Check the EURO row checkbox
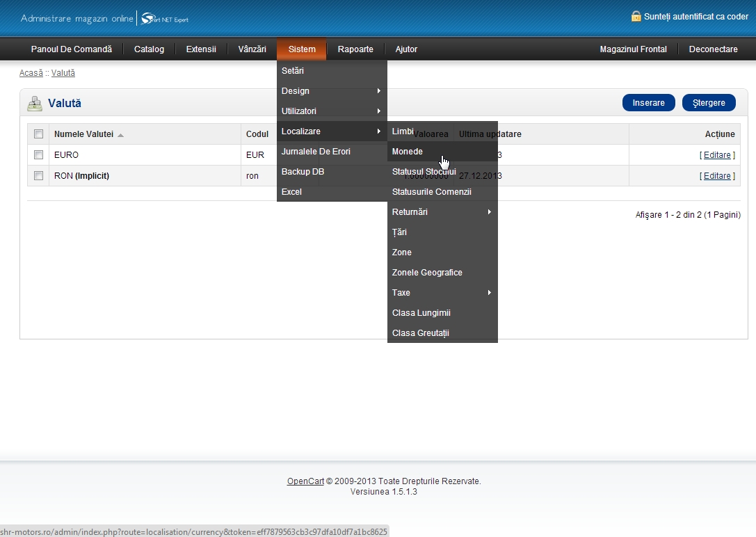 39,155
